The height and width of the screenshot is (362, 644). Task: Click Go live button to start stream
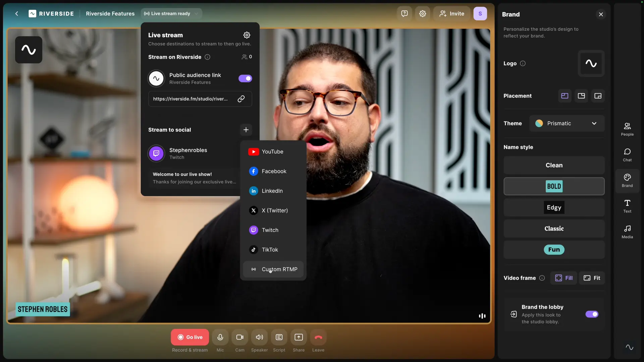click(190, 337)
